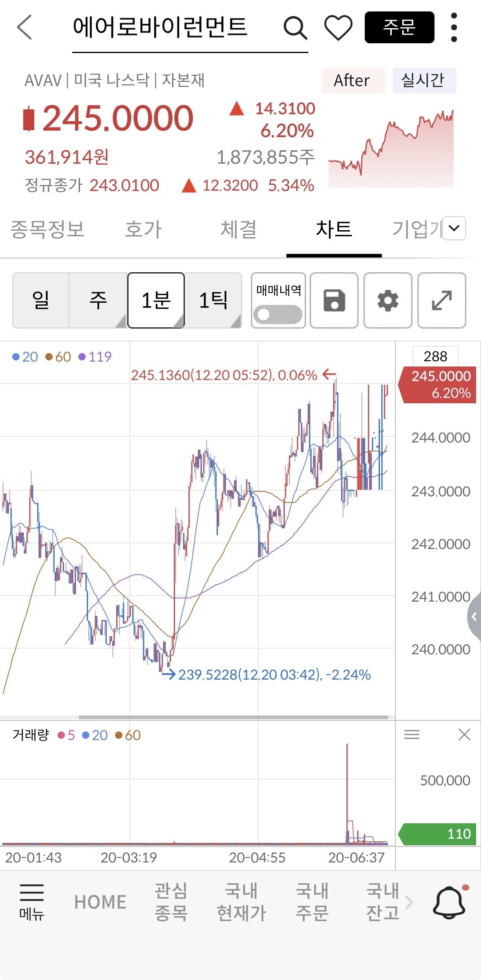This screenshot has height=980, width=481.
Task: Switch to the 체결 tab
Action: point(239,229)
